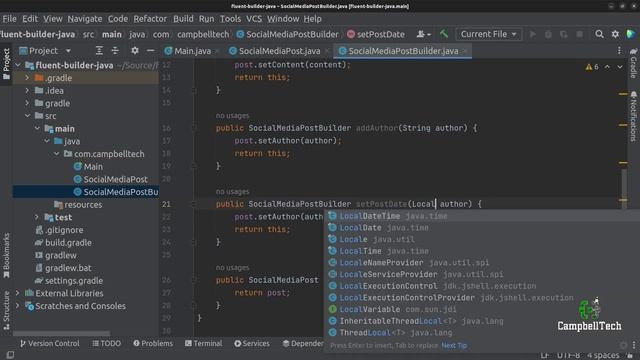Viewport: 640px width, 360px height.
Task: Collapse com.campbelltech package
Action: tap(57, 154)
